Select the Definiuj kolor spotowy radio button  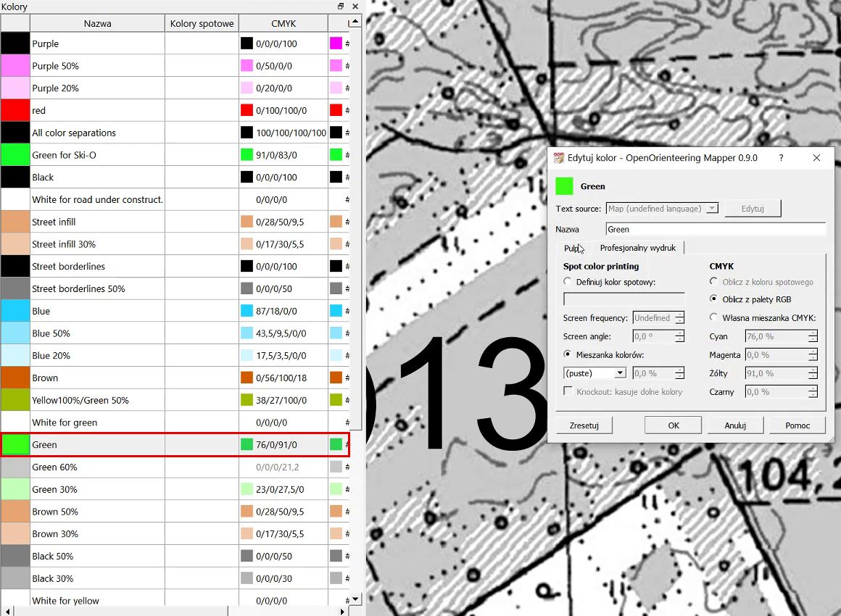click(568, 281)
